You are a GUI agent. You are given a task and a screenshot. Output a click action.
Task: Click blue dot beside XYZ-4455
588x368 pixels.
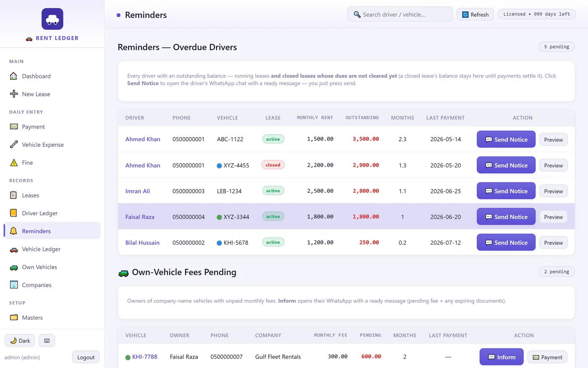[219, 166]
